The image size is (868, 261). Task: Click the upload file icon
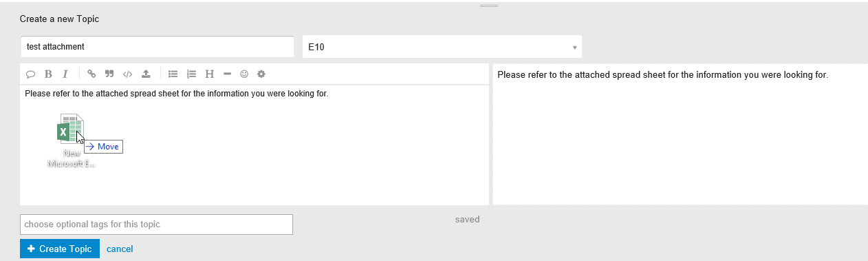[146, 74]
